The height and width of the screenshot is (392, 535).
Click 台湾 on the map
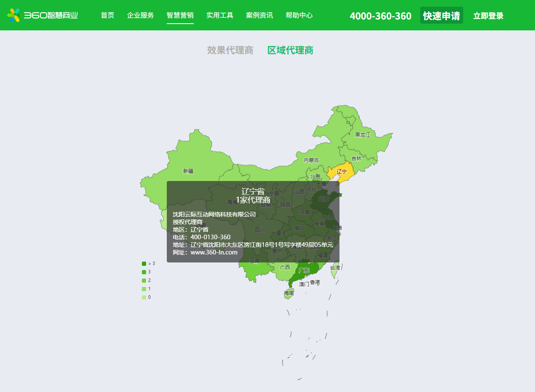point(335,268)
